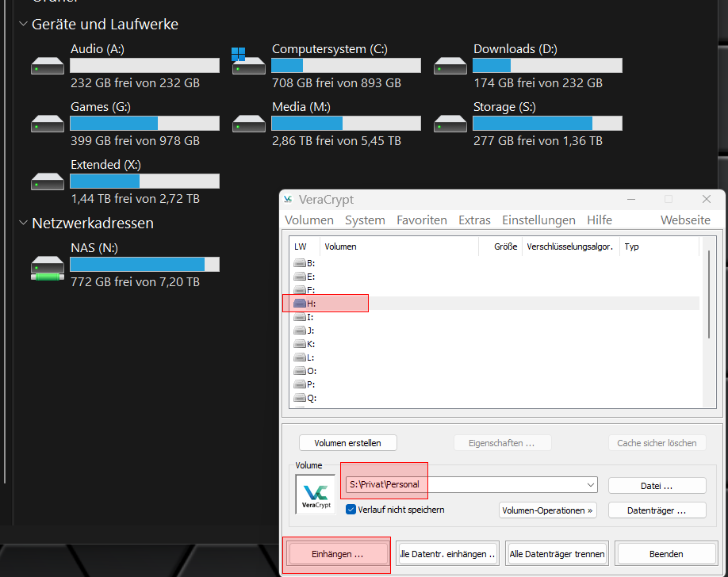Click the Games (G:) capacity bar
This screenshot has width=728, height=577.
pyautogui.click(x=145, y=123)
